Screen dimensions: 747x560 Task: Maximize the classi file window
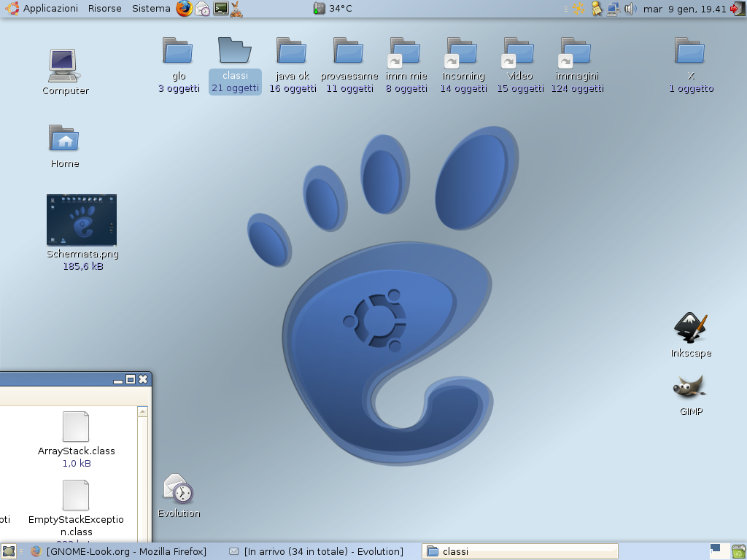pyautogui.click(x=131, y=379)
